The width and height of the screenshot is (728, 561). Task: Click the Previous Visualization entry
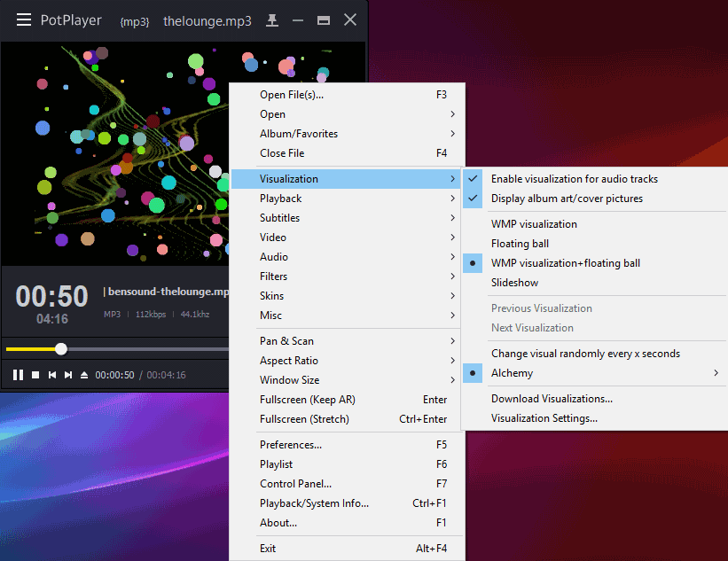click(x=595, y=308)
